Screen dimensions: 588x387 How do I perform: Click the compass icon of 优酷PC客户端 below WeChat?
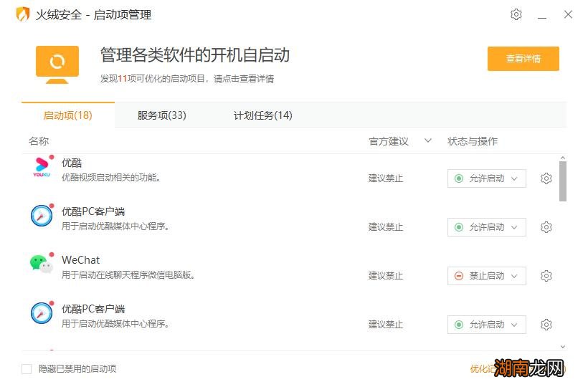pos(42,312)
